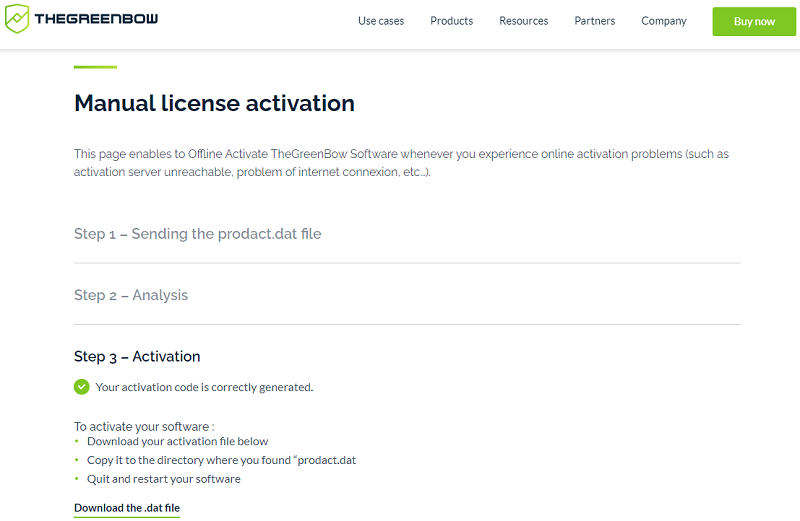Download the .dat file via the link
Viewport: 800px width, 521px height.
[127, 508]
